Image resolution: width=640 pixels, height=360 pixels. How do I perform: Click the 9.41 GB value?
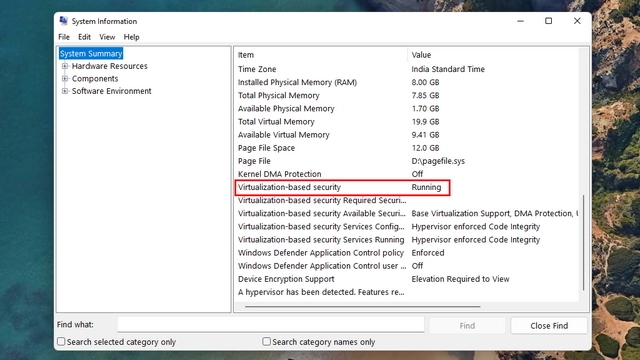coord(425,135)
